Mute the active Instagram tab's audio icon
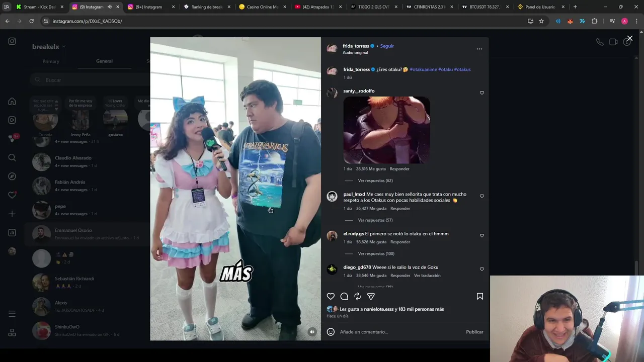The height and width of the screenshot is (362, 644). [x=109, y=7]
